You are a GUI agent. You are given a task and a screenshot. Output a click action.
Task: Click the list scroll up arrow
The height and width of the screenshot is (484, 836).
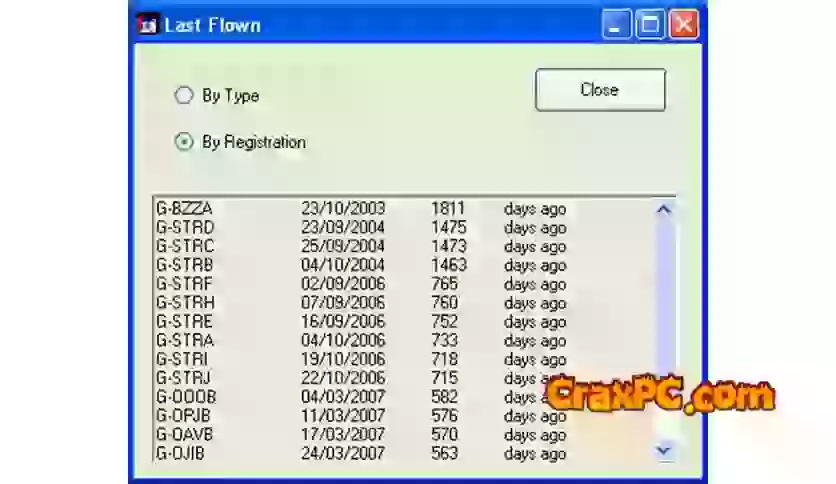(x=664, y=209)
